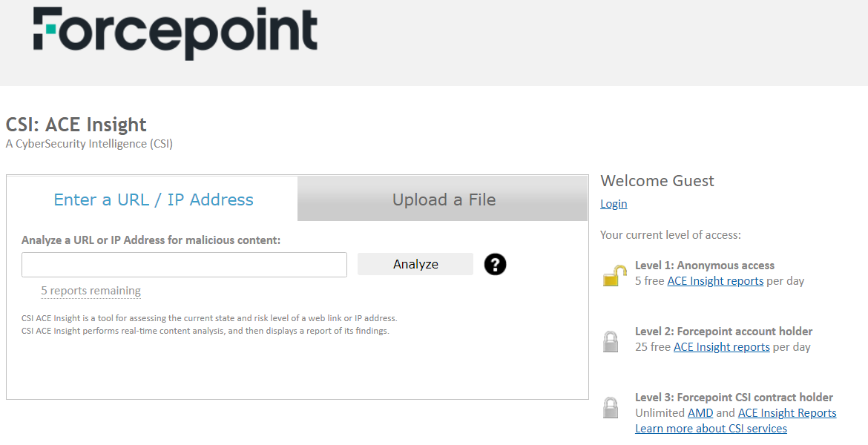Click the '5 reports remaining' text

click(x=91, y=291)
